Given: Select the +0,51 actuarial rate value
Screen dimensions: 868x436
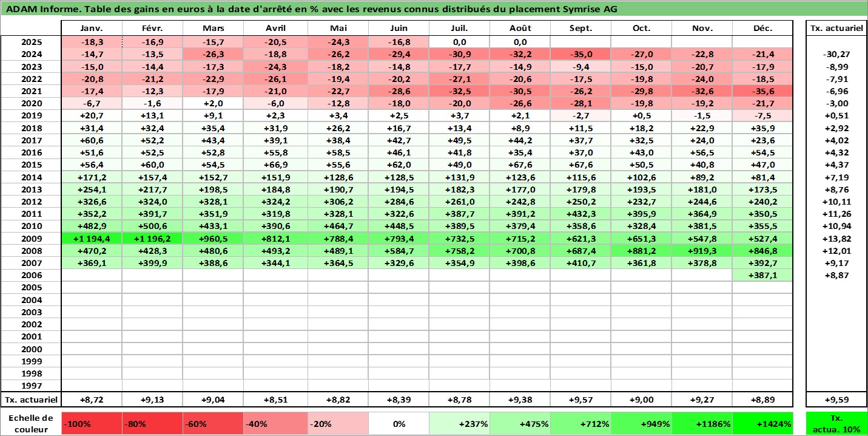Looking at the screenshot, I should [x=836, y=115].
